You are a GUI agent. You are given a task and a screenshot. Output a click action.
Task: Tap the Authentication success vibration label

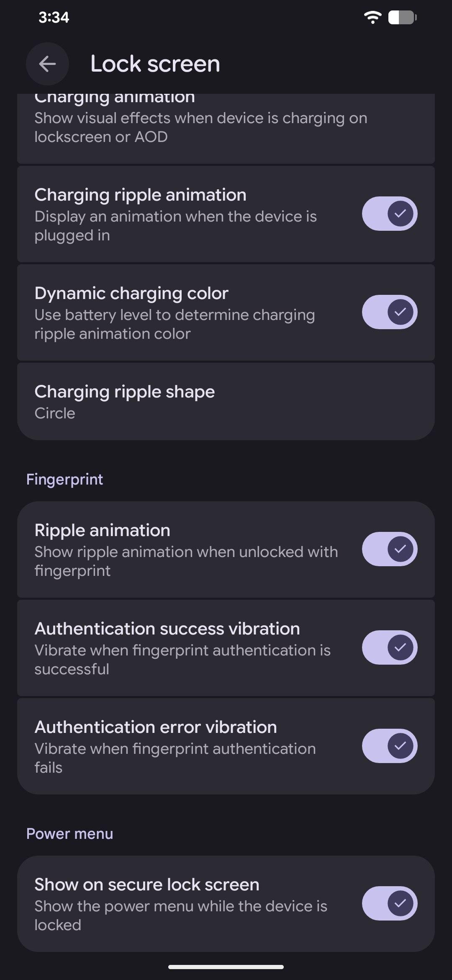(x=167, y=629)
